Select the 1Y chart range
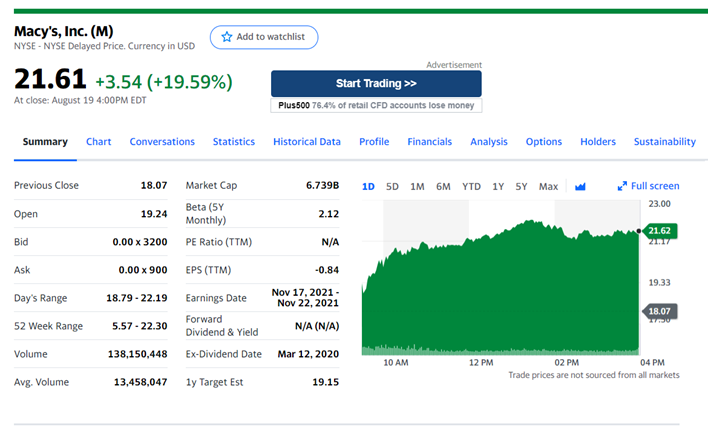Image resolution: width=708 pixels, height=434 pixels. click(498, 187)
